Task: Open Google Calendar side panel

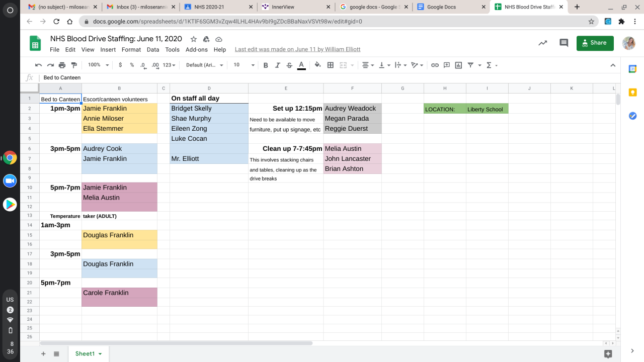Action: pyautogui.click(x=633, y=69)
